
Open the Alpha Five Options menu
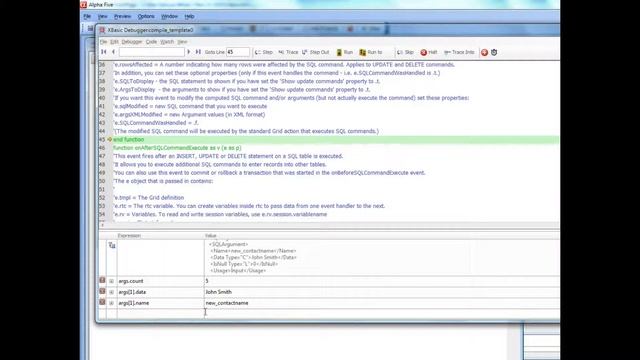click(x=146, y=16)
